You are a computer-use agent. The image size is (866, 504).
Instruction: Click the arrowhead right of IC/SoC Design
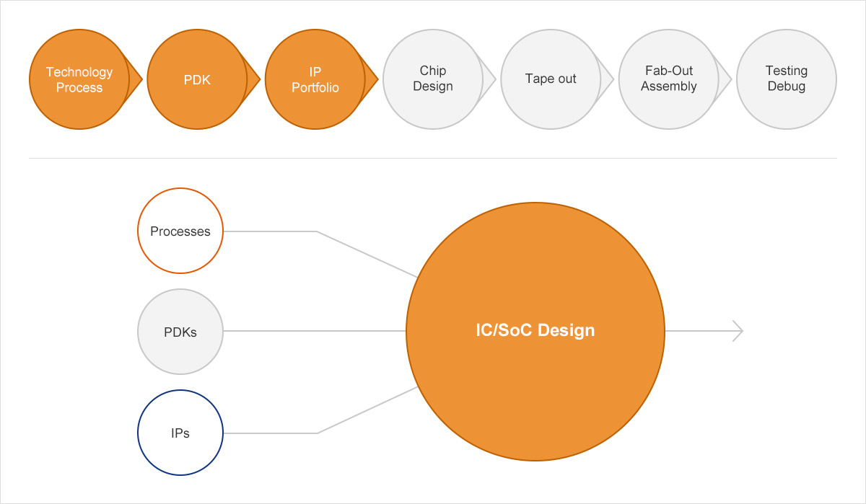(x=738, y=331)
